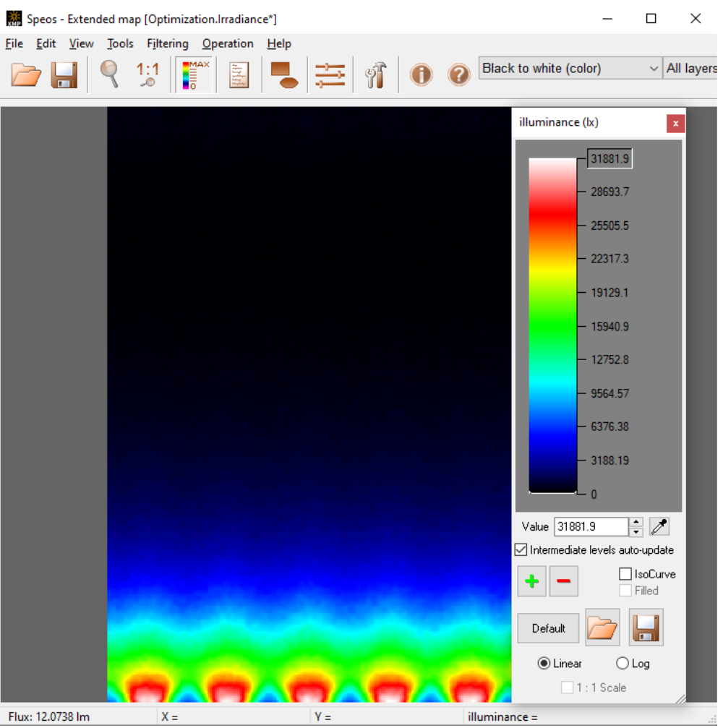The image size is (723, 728).
Task: Open the All layers dropdown
Action: click(x=690, y=69)
